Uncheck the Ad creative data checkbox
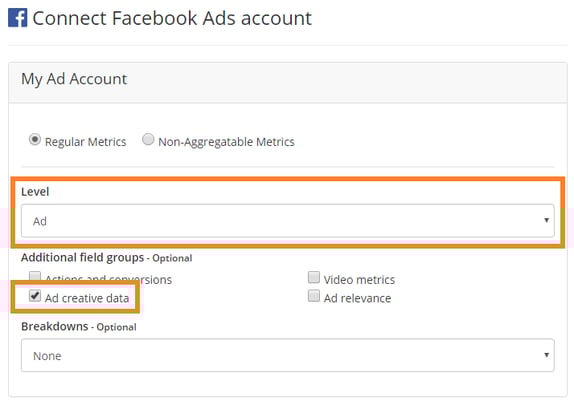 (x=35, y=296)
